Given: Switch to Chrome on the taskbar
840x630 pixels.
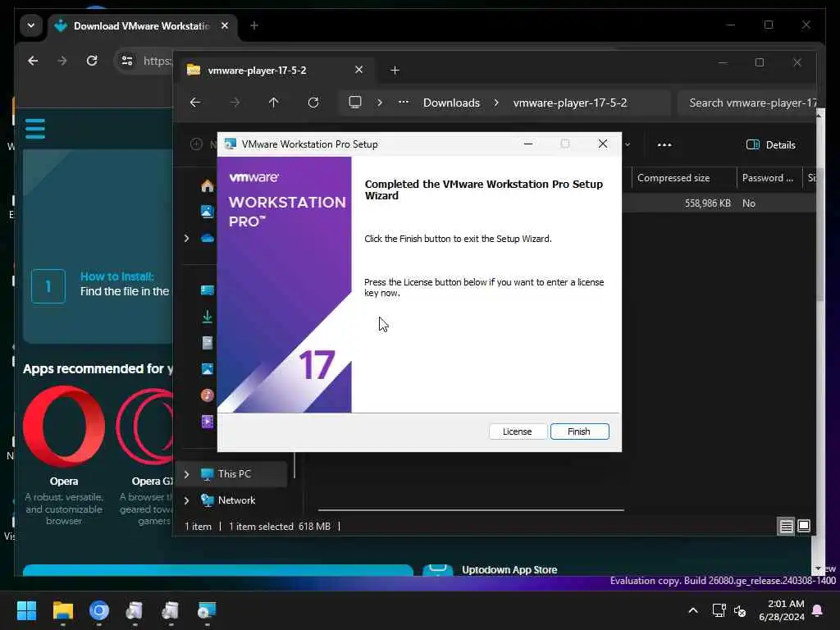Looking at the screenshot, I should point(99,610).
